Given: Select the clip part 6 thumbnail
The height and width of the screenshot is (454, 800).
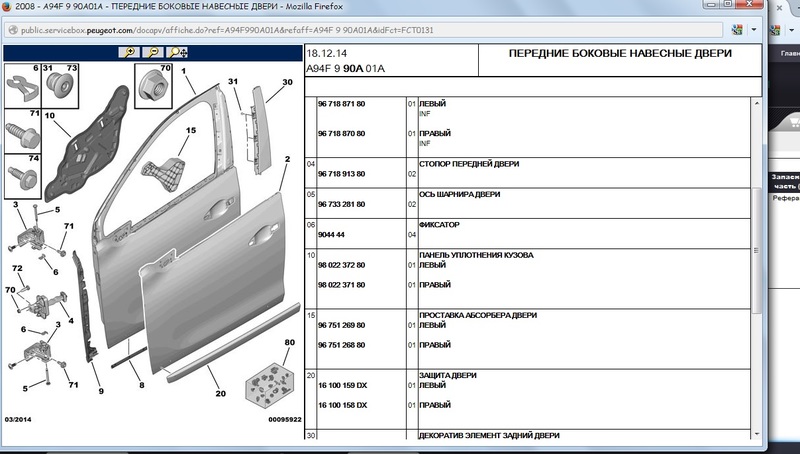Looking at the screenshot, I should 22,86.
